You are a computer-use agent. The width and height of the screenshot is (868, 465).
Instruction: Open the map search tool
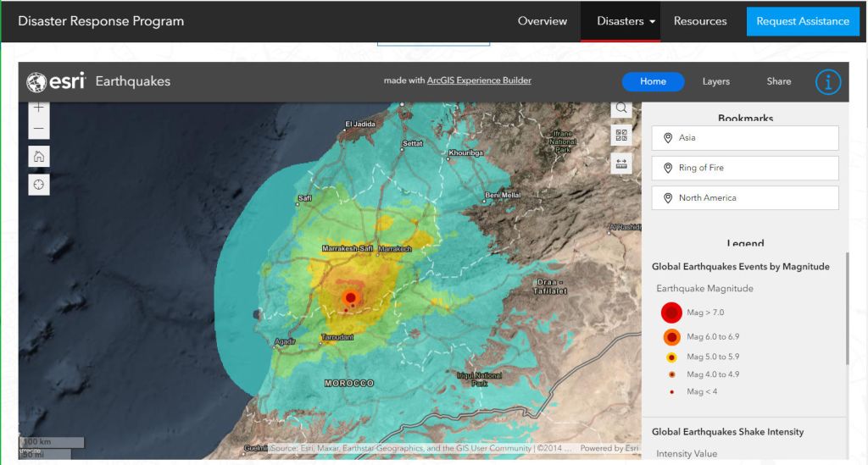(621, 108)
